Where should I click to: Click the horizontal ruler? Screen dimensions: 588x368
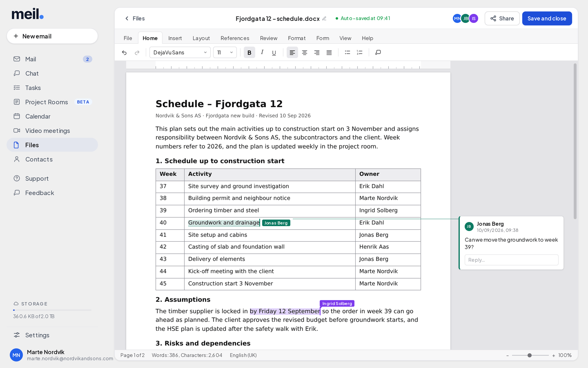coord(288,65)
